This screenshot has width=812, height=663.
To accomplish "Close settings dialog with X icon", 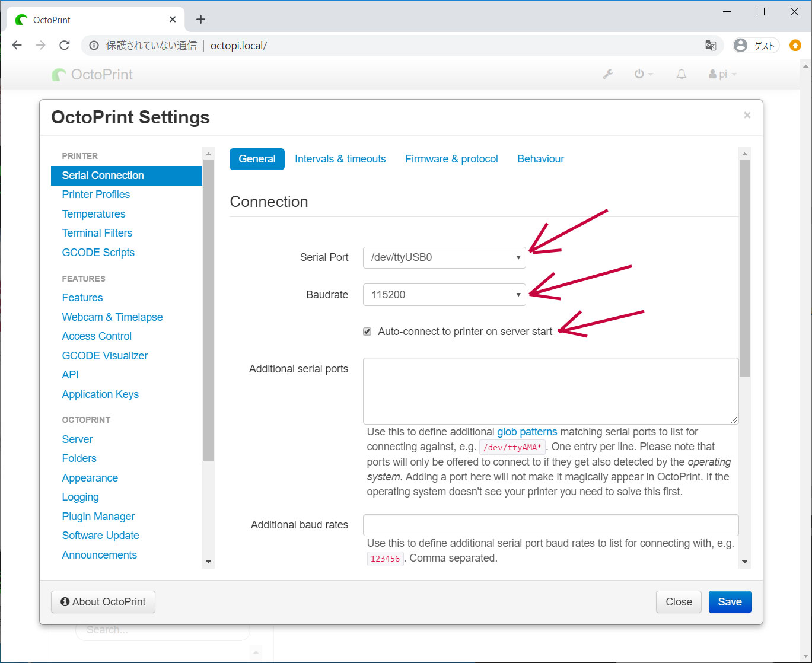I will 747,115.
